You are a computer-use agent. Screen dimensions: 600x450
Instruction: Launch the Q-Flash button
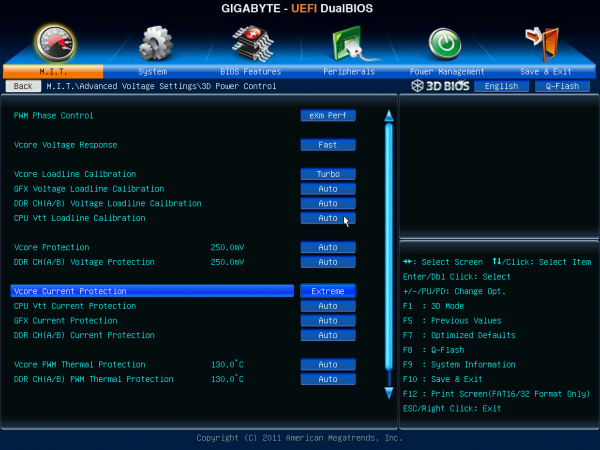pyautogui.click(x=562, y=86)
